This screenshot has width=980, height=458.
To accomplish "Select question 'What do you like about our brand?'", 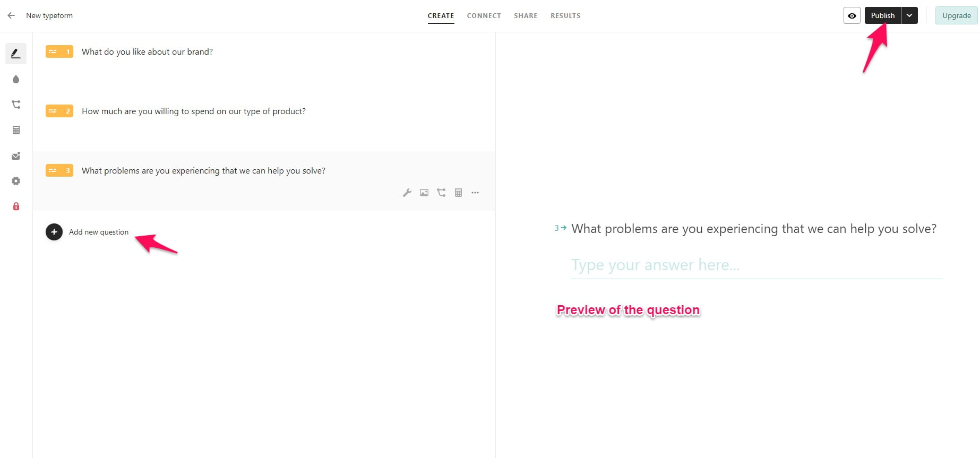I will tap(147, 51).
